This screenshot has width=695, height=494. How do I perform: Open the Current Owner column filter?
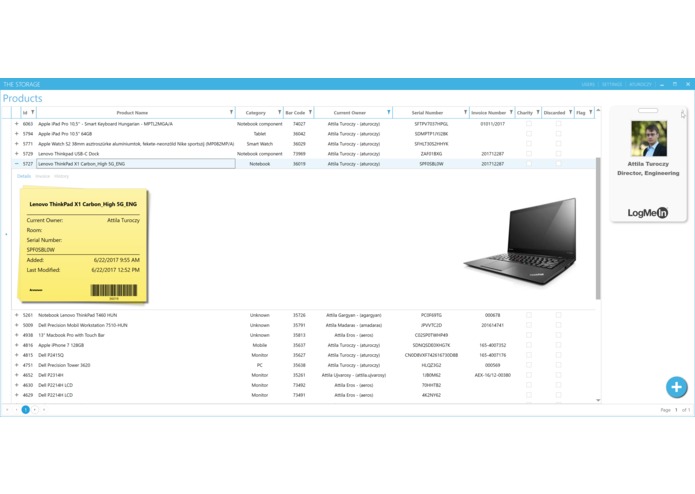click(x=389, y=113)
